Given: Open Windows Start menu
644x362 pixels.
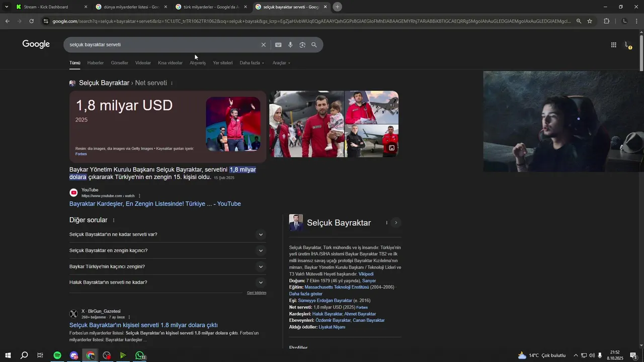Looking at the screenshot, I should tap(8, 355).
